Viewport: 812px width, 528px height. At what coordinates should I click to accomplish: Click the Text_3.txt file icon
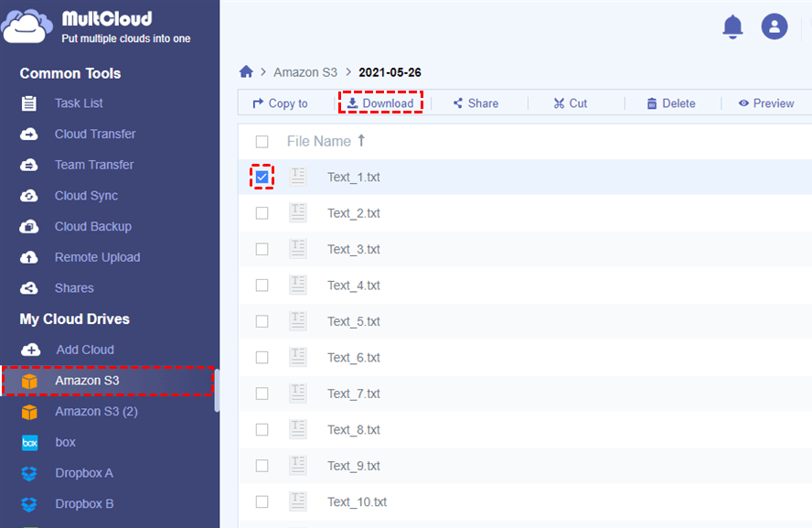298,249
